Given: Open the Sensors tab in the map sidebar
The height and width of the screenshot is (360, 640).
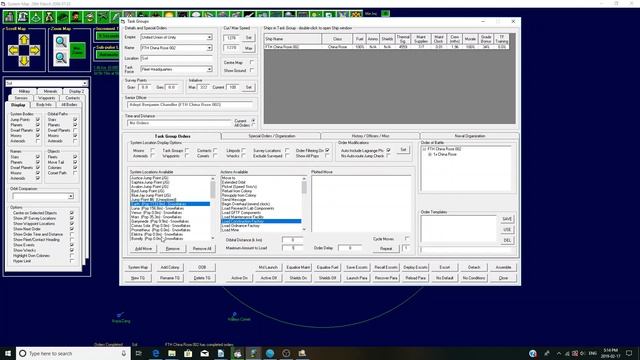Looking at the screenshot, I should pos(21,98).
